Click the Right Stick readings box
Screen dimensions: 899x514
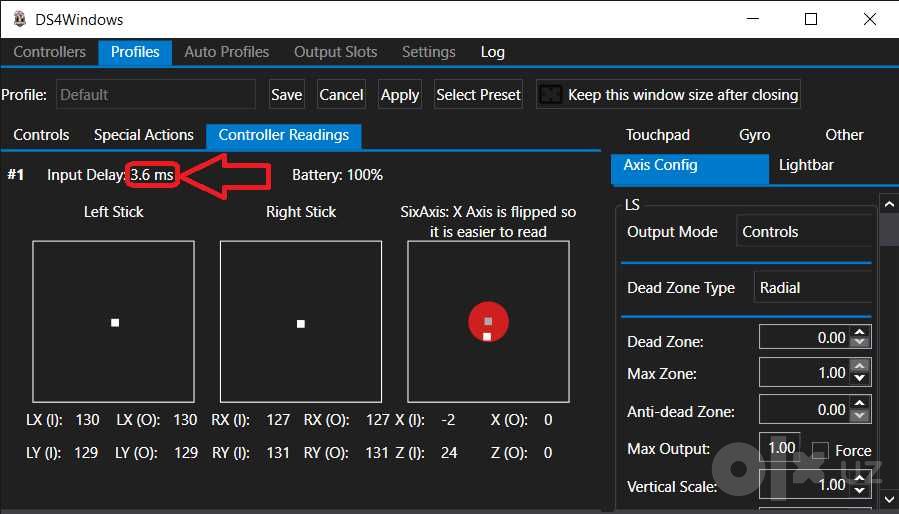tap(301, 322)
